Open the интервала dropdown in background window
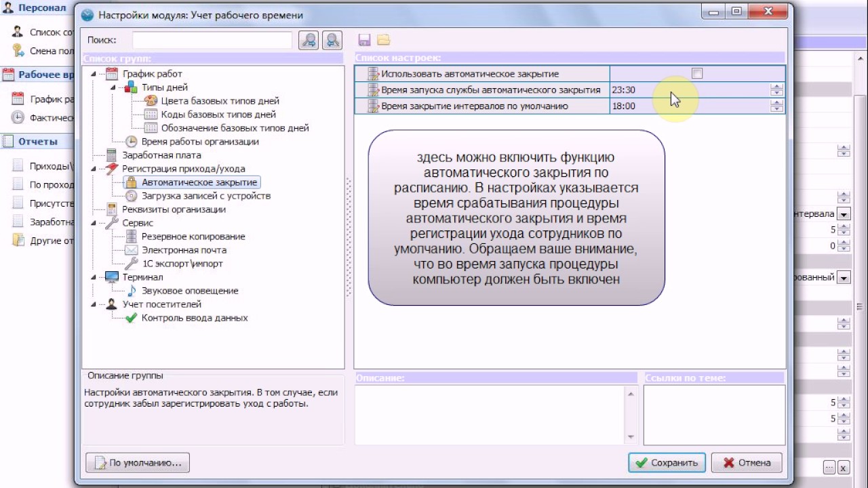Viewport: 868px width, 488px height. tap(844, 214)
